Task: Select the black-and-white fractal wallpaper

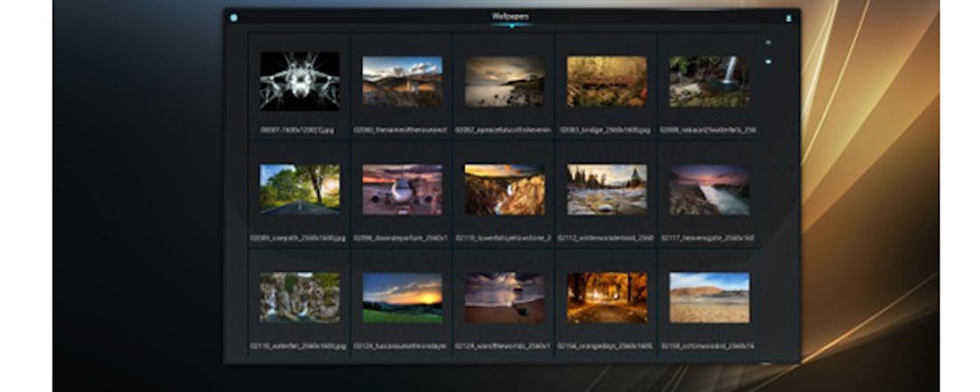Action: [299, 81]
